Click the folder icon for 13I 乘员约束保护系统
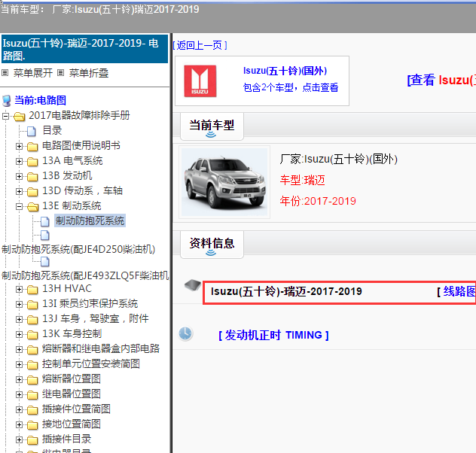This screenshot has height=453, width=476. (x=32, y=305)
